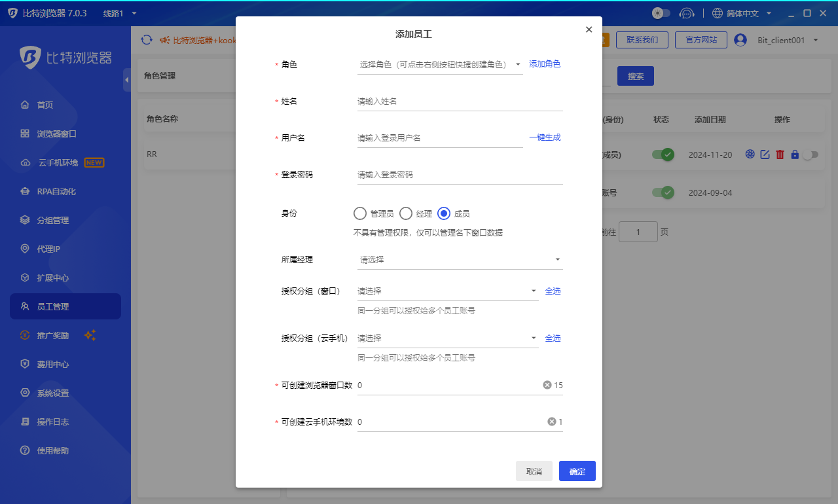The image size is (838, 504).
Task: Click the 推广奖励 reward icon
Action: 25,335
